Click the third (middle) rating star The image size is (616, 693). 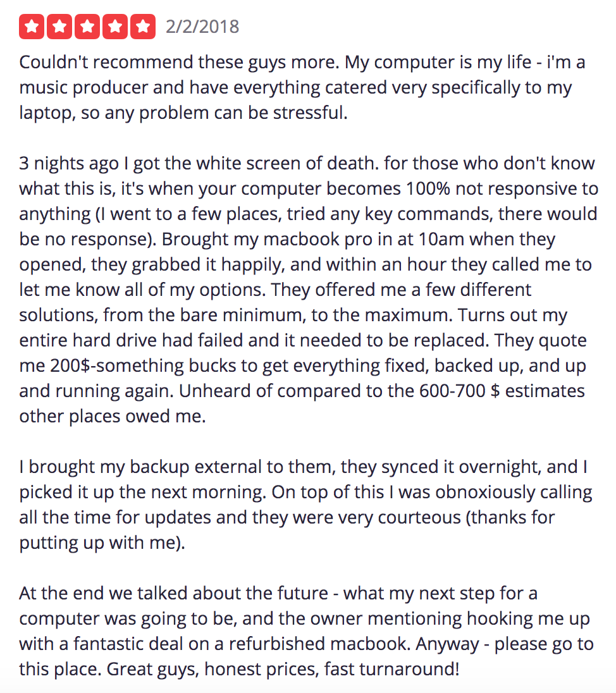[x=87, y=27]
